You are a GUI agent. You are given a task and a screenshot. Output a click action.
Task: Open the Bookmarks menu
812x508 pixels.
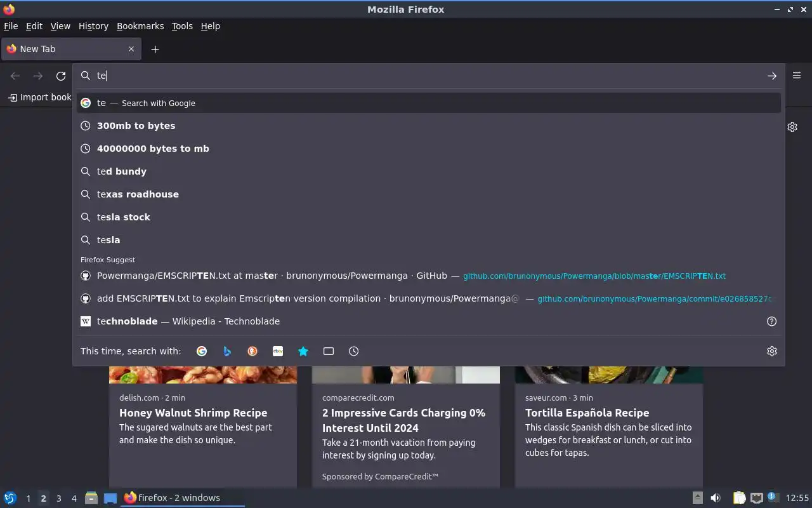[x=140, y=26]
